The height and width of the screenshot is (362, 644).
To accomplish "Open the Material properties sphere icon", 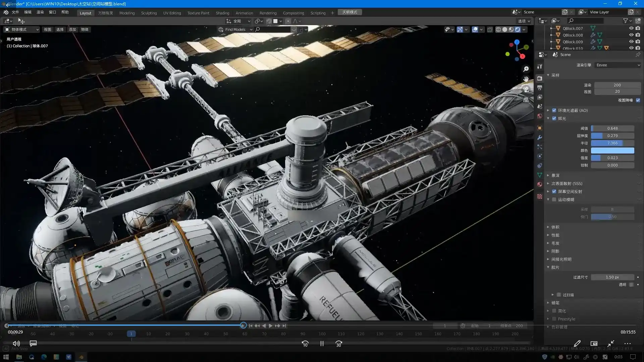I will [539, 184].
